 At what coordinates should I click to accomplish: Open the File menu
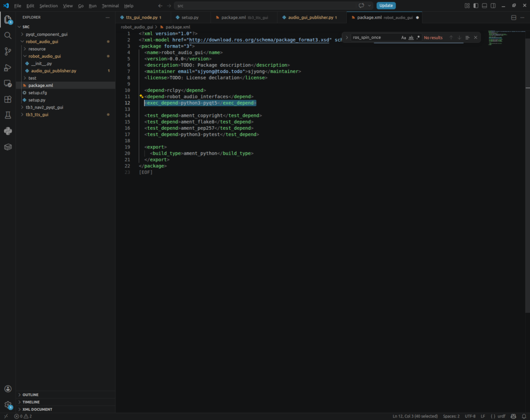pos(18,6)
